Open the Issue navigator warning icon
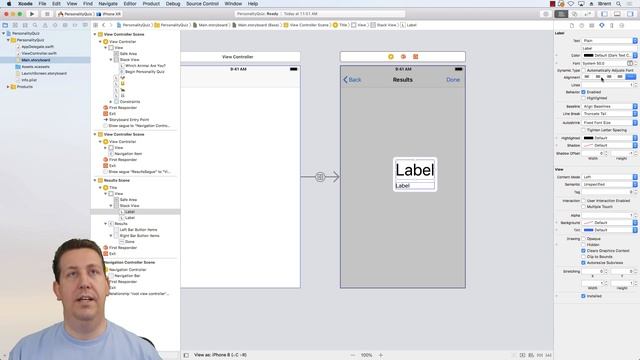 pos(45,25)
